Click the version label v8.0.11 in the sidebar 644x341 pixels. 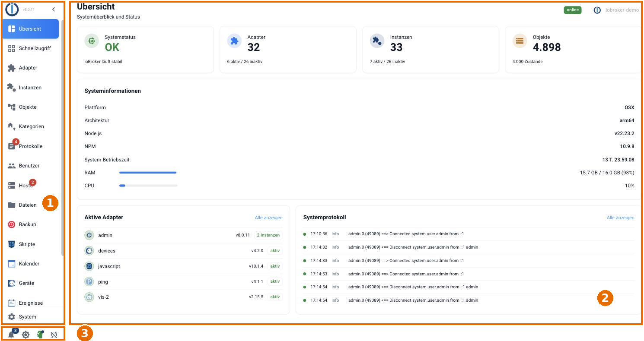[x=29, y=9]
